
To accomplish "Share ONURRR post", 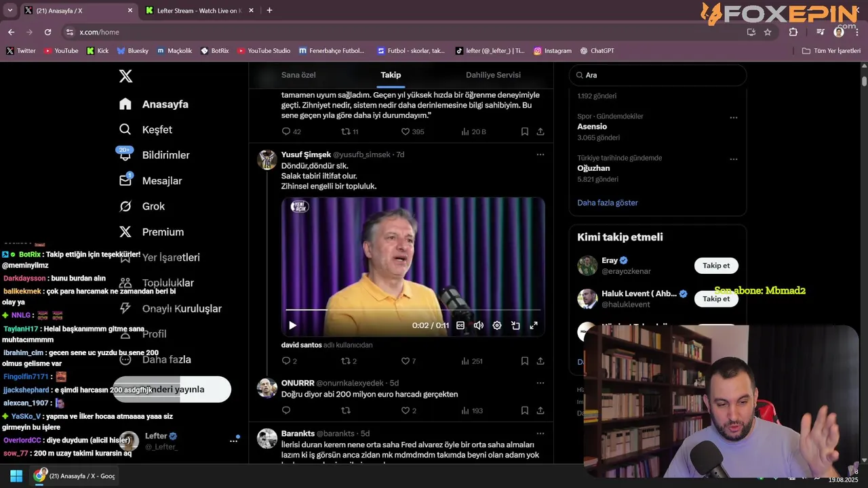I will point(540,411).
